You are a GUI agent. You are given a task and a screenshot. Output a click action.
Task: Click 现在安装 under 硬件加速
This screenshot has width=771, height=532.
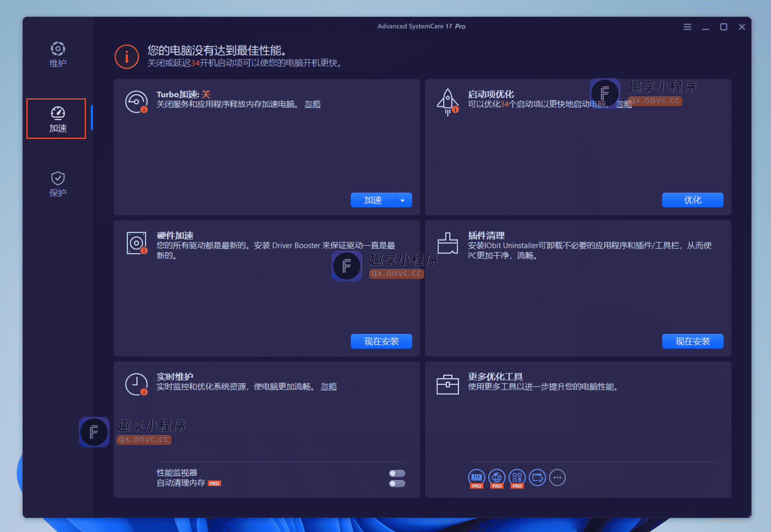(x=381, y=341)
